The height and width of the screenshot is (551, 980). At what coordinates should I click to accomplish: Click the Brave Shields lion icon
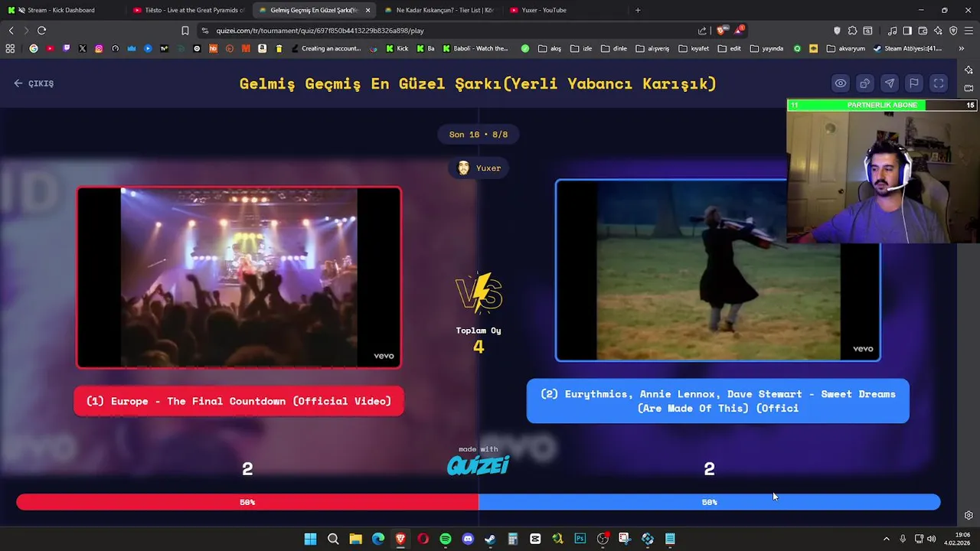720,31
